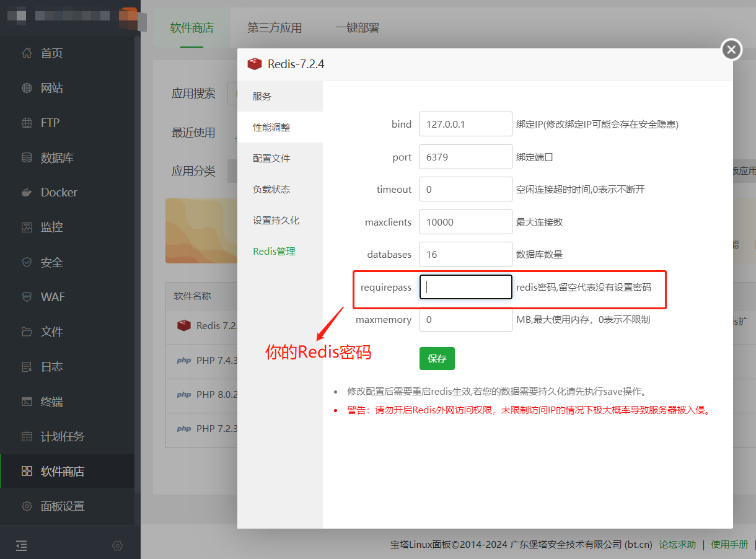Screen dimensions: 756x559
Task: Click the FTP sidebar icon
Action: pyautogui.click(x=27, y=123)
